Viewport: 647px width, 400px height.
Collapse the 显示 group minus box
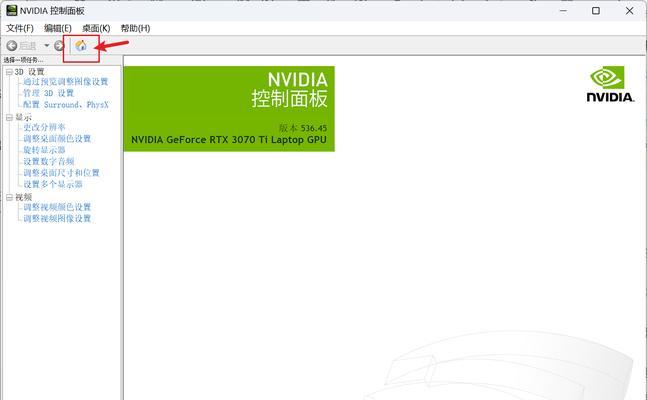(9, 118)
